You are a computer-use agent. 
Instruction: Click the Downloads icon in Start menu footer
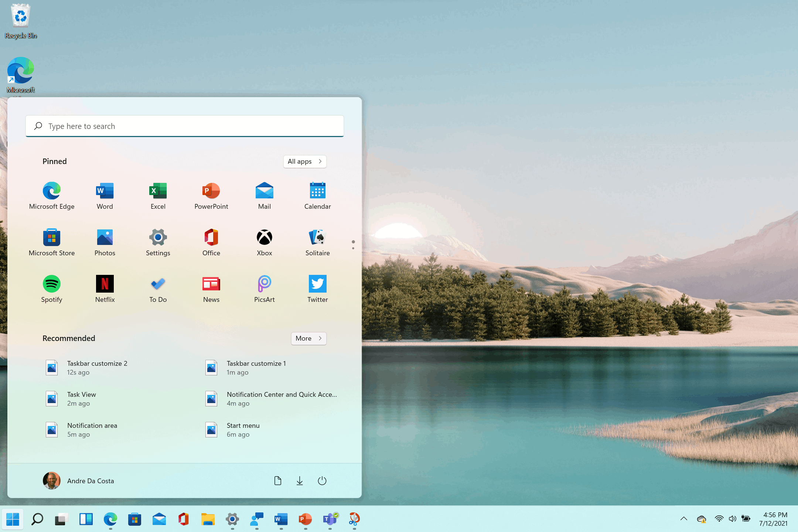300,480
